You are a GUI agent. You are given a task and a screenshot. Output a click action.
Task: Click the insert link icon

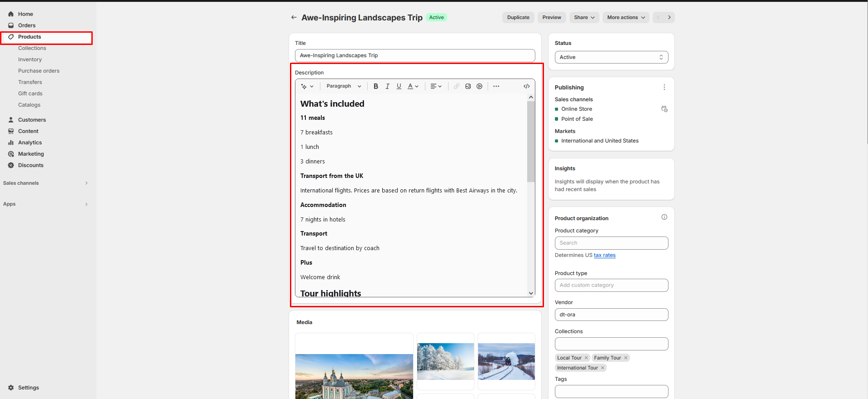tap(456, 86)
